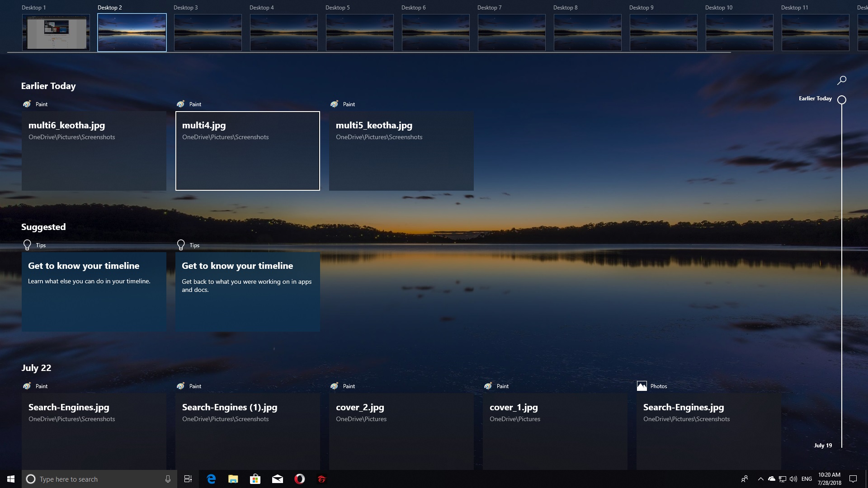Open network status tray icon
Screen dimensions: 868x488
(783, 479)
